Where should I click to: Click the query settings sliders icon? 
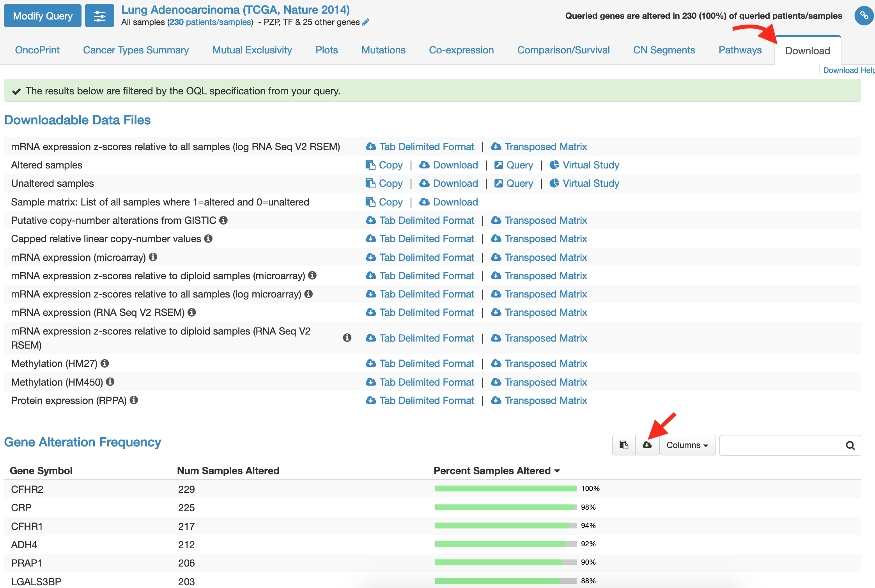[x=99, y=16]
